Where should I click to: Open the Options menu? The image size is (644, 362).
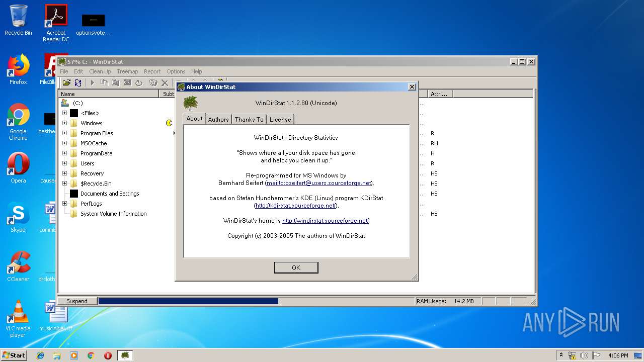click(176, 71)
